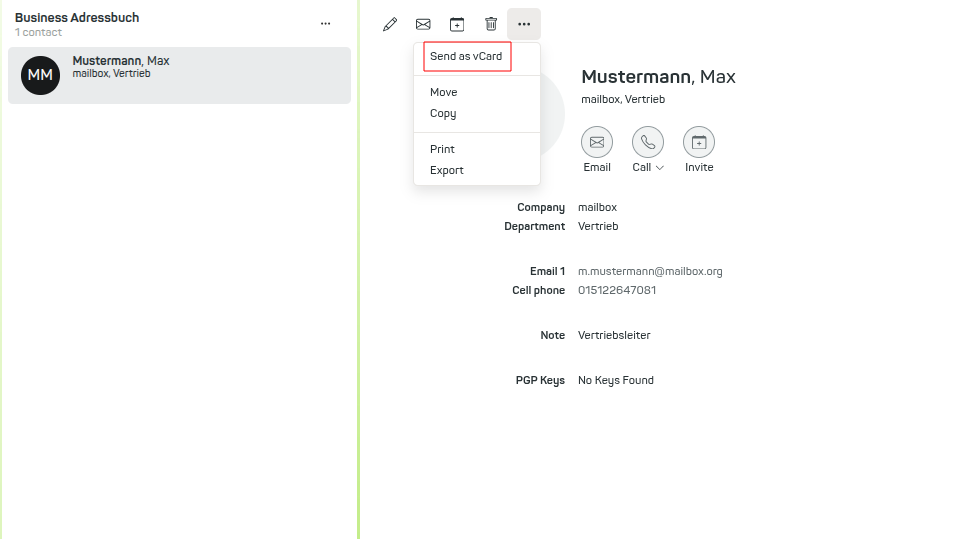The height and width of the screenshot is (539, 961).
Task: Select the Mustermann, Max contact row
Action: 180,75
